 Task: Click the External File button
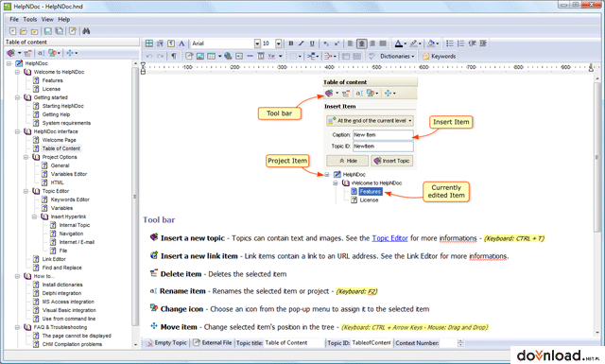click(213, 343)
